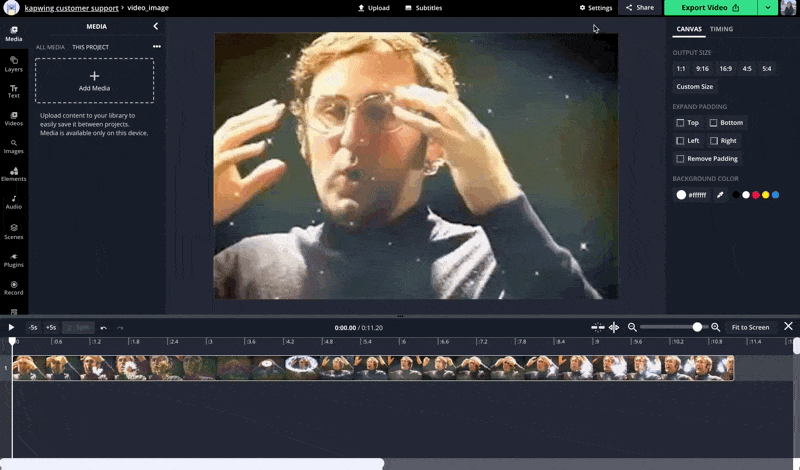The width and height of the screenshot is (800, 470).
Task: Skip back with the -5s button
Action: tap(33, 328)
